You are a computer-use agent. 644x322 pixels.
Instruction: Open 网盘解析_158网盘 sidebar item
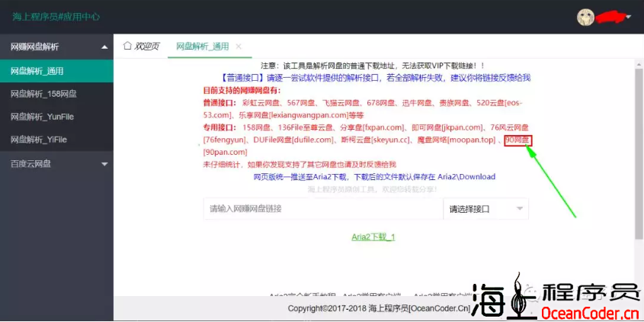click(56, 94)
